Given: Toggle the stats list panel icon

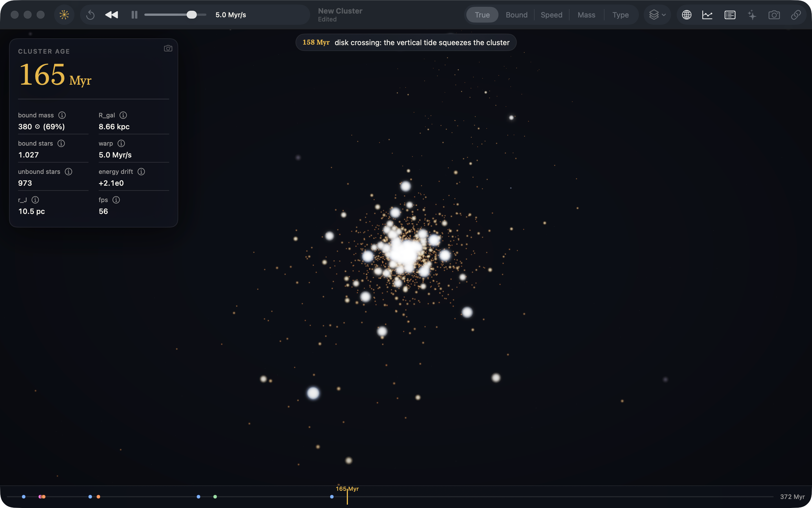Looking at the screenshot, I should tap(730, 15).
